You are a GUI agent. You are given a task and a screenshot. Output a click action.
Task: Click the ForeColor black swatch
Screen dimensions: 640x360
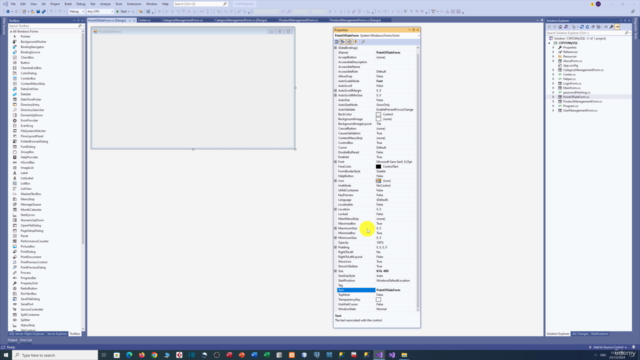(x=378, y=167)
